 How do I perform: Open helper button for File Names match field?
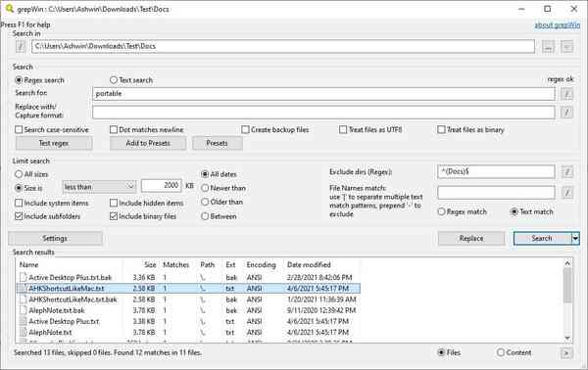[567, 193]
